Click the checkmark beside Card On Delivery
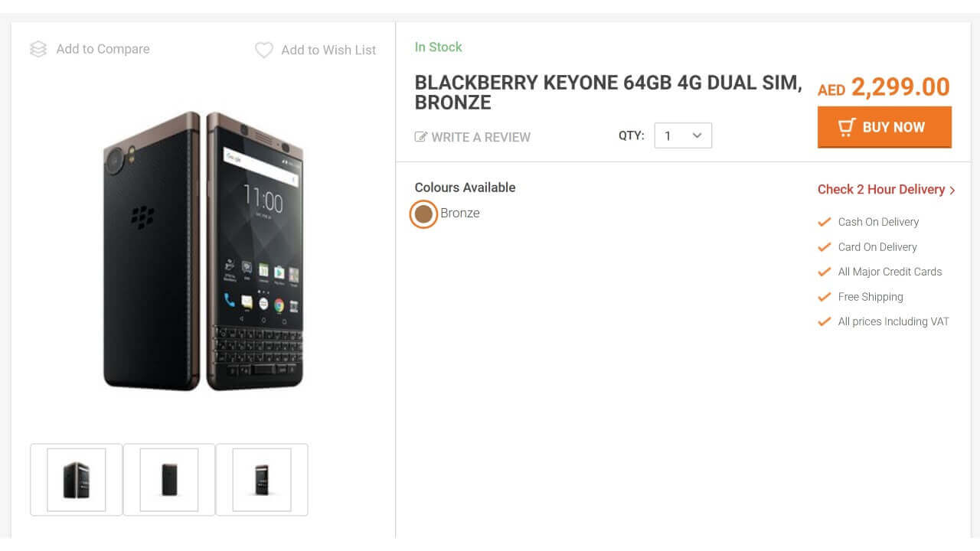The image size is (980, 551). 825,247
